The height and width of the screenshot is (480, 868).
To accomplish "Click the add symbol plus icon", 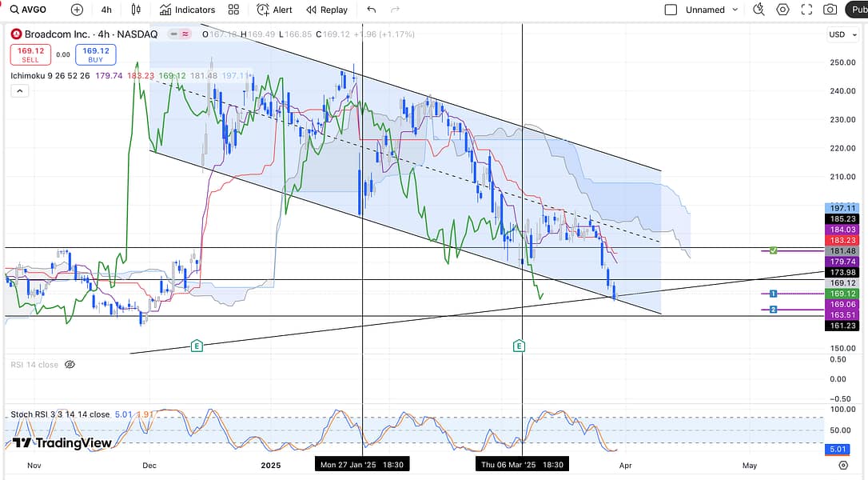I will tap(77, 10).
